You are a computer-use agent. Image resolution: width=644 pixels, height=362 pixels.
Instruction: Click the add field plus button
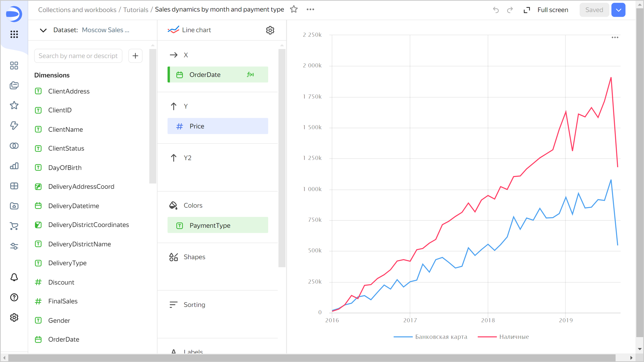pyautogui.click(x=135, y=56)
